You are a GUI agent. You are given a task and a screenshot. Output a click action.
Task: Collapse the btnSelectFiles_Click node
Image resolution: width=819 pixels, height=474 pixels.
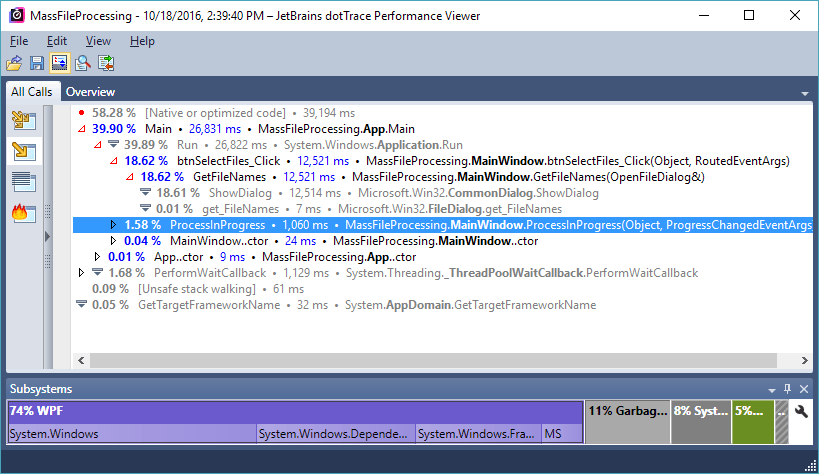113,161
